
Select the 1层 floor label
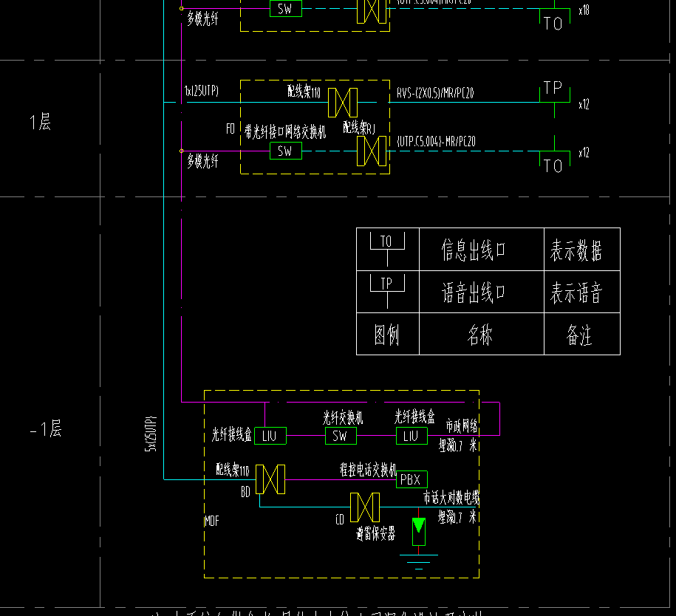tap(40, 122)
